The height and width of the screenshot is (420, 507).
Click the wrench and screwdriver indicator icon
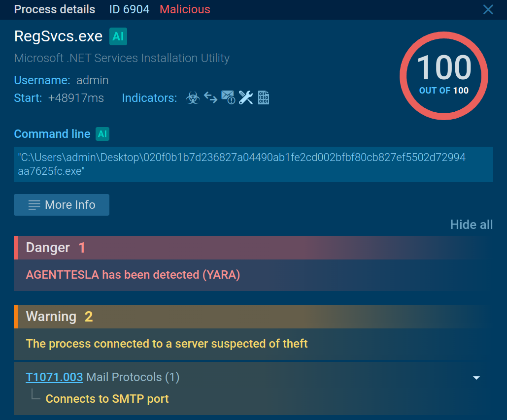245,97
